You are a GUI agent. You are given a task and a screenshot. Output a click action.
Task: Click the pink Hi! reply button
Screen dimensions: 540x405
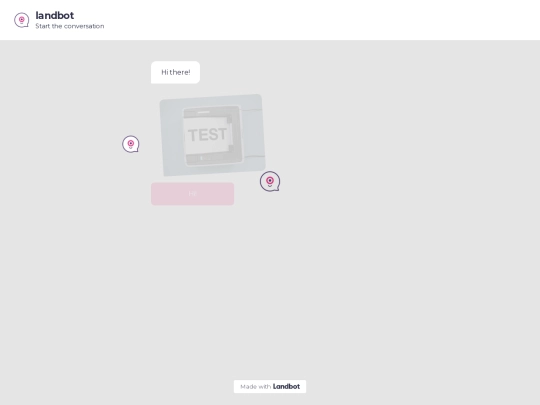point(193,194)
